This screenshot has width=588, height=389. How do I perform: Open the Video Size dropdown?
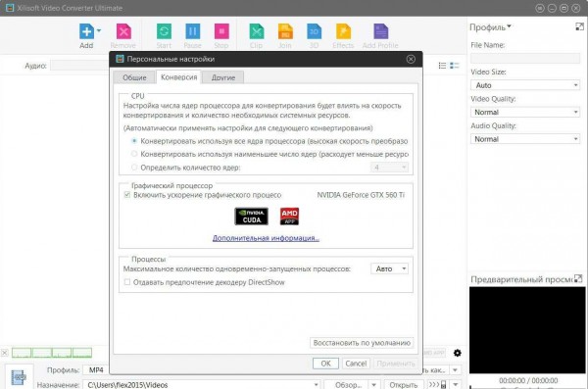point(525,85)
